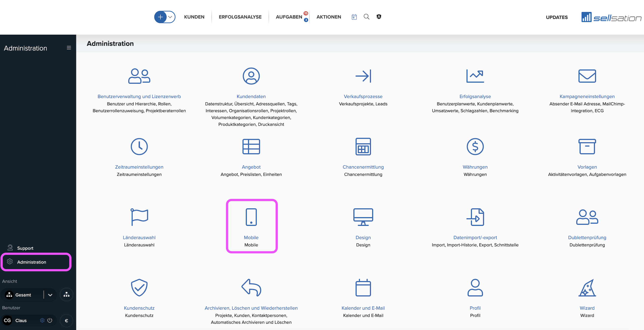Open Erfolgsanalyse chart icon
Viewport: 644px width, 330px height.
[475, 76]
